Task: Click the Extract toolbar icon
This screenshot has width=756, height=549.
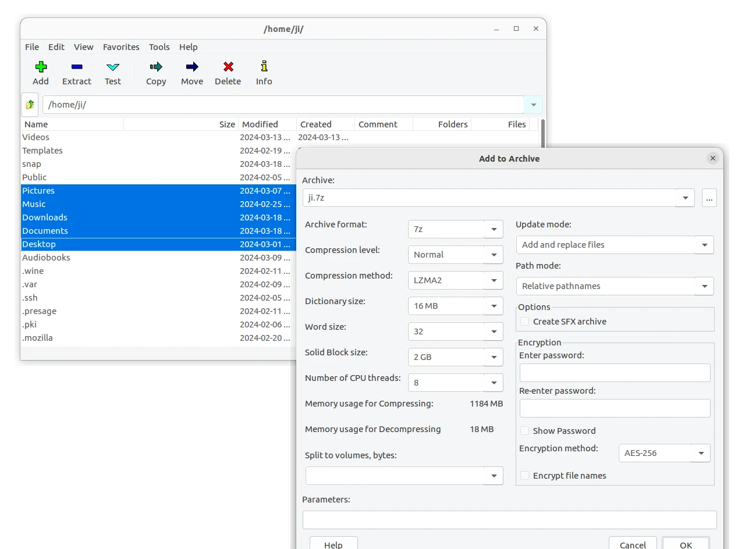Action: (x=77, y=66)
